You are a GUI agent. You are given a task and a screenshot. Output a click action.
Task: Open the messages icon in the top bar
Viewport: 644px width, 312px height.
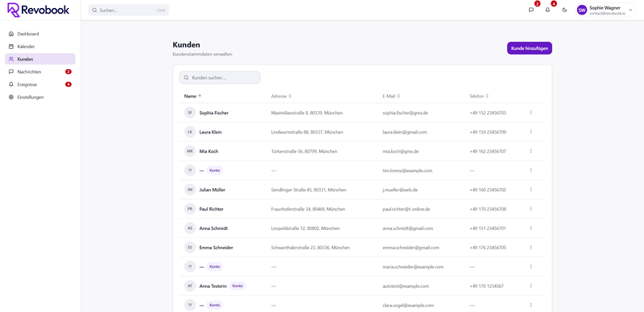531,10
